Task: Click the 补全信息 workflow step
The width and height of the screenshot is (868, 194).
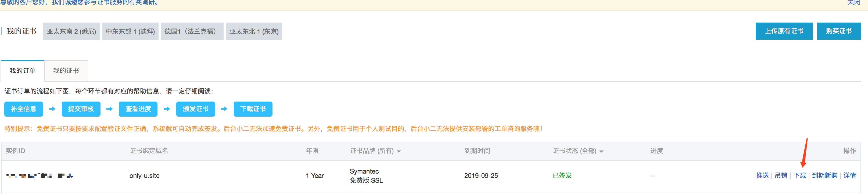Action: 24,109
